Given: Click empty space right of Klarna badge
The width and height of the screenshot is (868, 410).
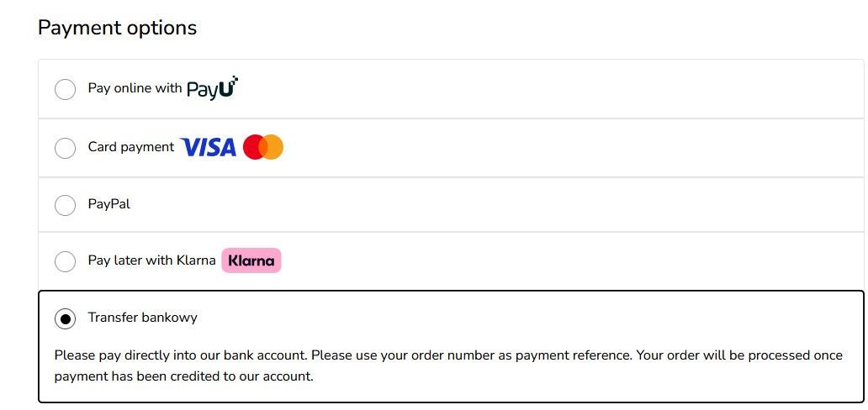Looking at the screenshot, I should 570,260.
